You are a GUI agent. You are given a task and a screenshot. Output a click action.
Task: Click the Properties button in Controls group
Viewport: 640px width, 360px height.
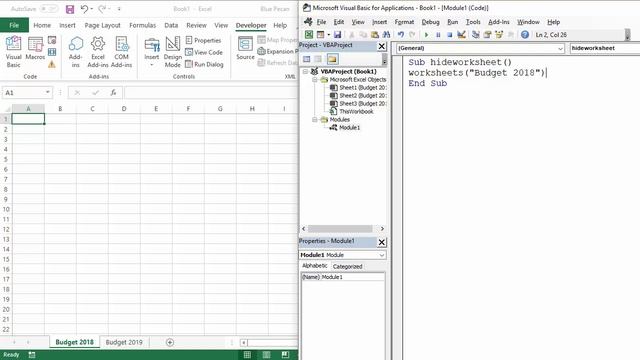203,40
